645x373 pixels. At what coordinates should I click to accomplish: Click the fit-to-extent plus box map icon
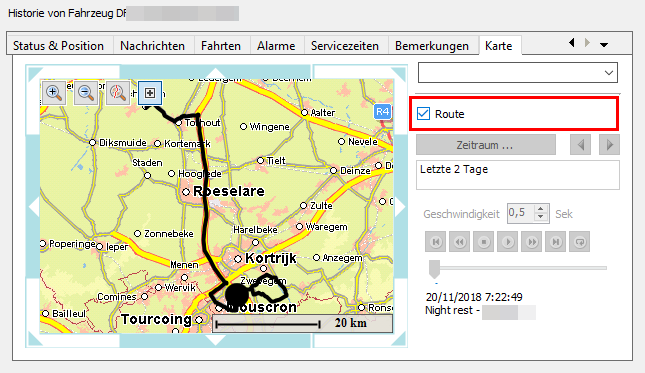point(150,93)
